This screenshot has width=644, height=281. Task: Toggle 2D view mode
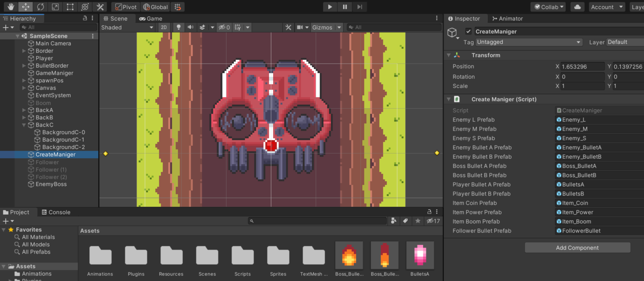164,27
